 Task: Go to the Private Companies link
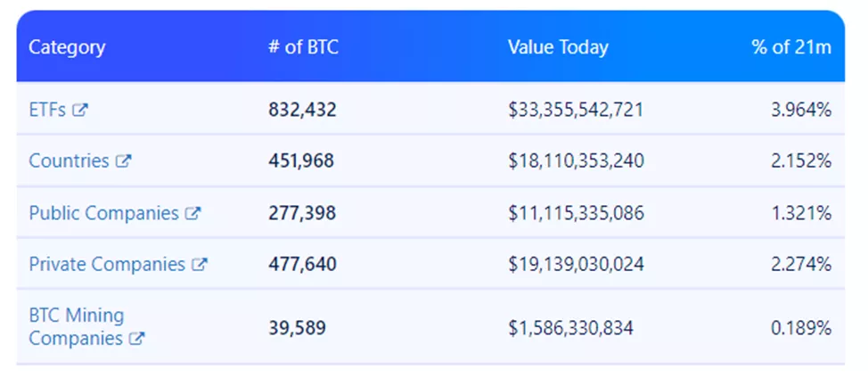107,265
